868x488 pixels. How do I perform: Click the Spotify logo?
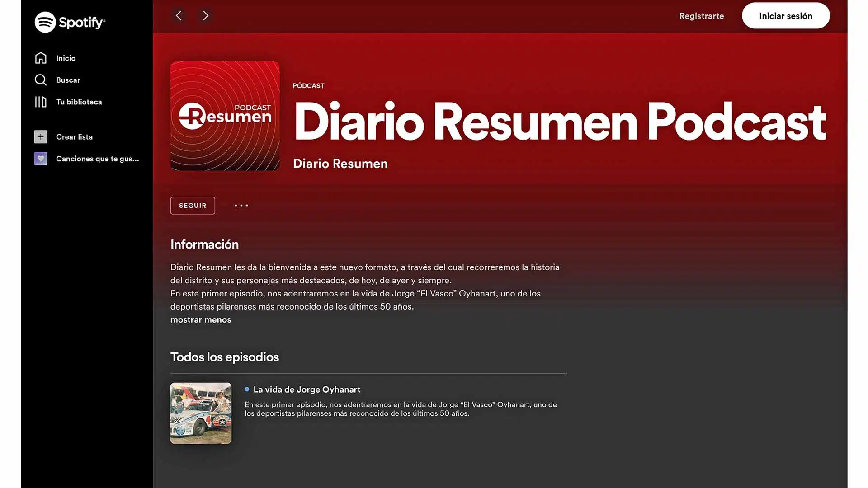click(x=70, y=22)
